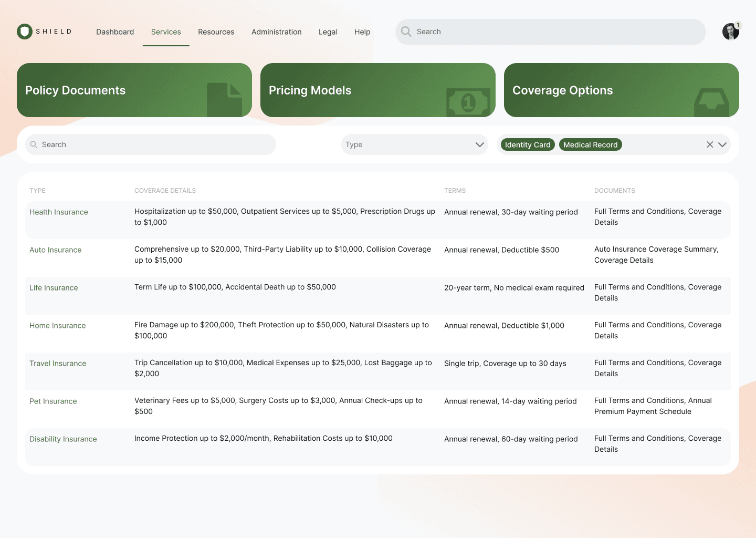The height and width of the screenshot is (538, 756).
Task: Select the Services tab
Action: (x=166, y=32)
